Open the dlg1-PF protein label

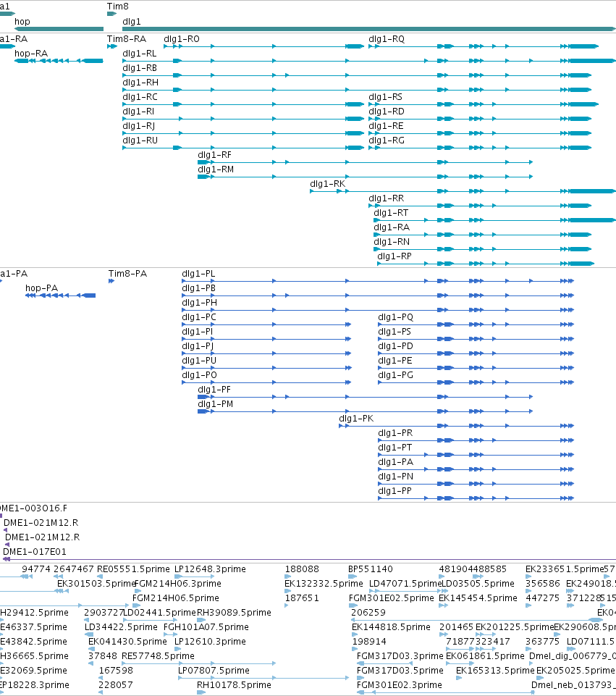tap(214, 389)
